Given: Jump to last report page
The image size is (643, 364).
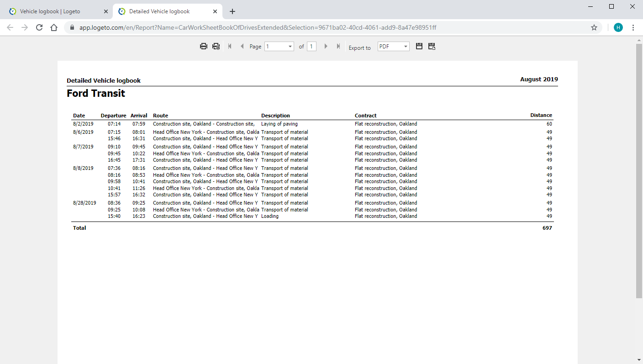Looking at the screenshot, I should (338, 46).
